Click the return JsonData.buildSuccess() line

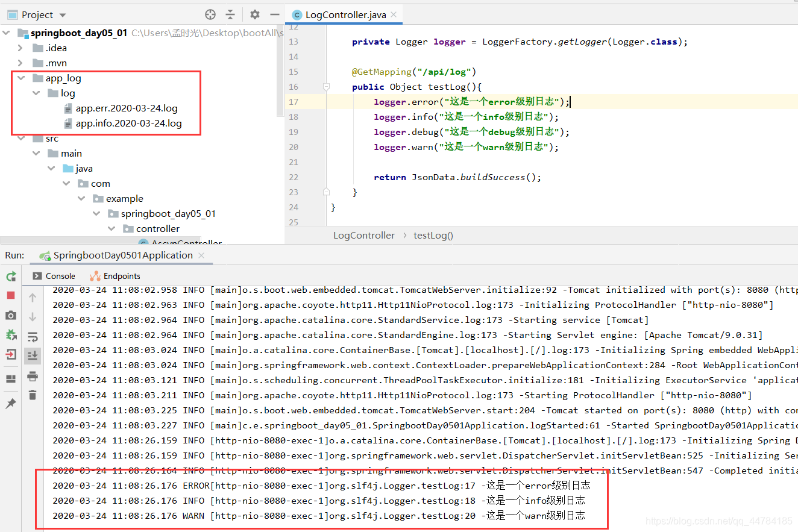point(457,177)
